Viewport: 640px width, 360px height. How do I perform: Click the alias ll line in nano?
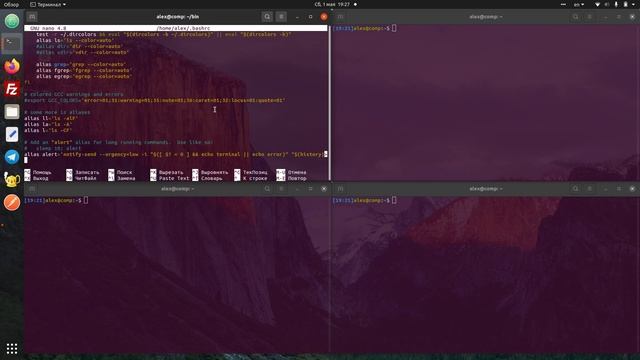[51, 118]
